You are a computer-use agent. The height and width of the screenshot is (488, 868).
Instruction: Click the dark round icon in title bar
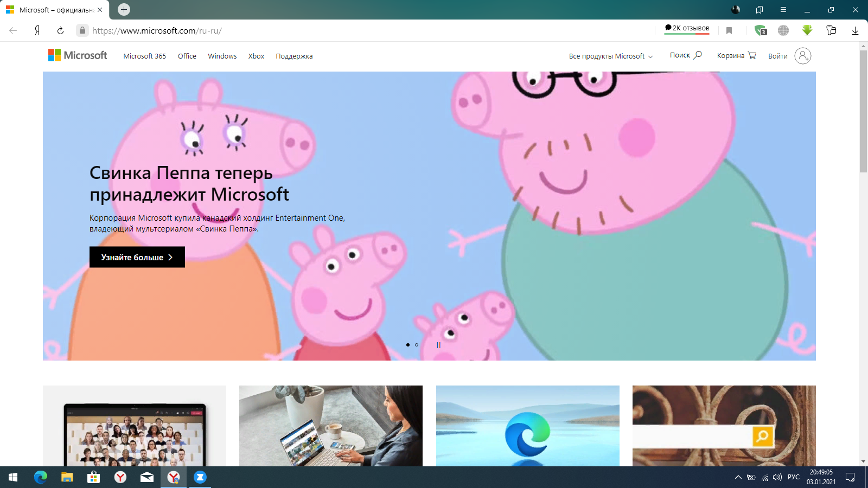(x=736, y=9)
